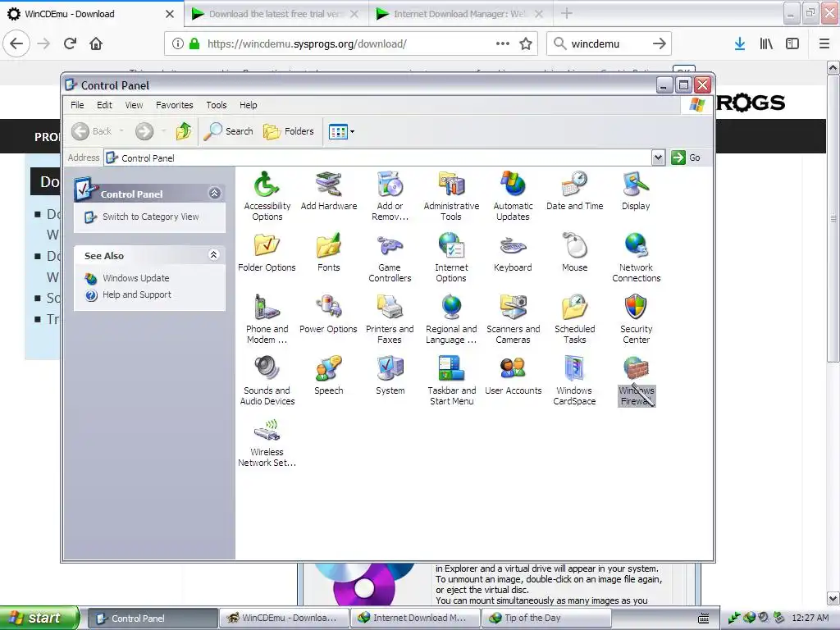840x630 pixels.
Task: Click the Windows start button
Action: coord(39,618)
